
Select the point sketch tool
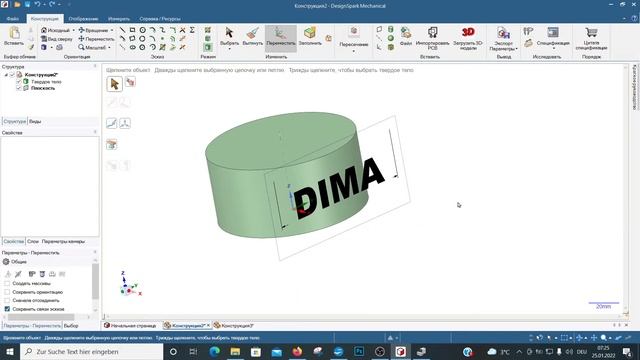[162, 39]
